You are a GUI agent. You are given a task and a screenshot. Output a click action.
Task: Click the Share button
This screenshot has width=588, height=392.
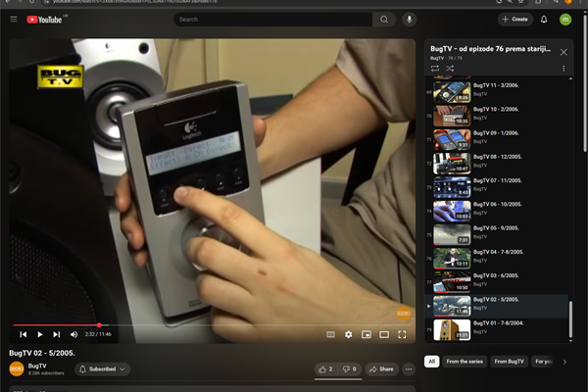381,369
